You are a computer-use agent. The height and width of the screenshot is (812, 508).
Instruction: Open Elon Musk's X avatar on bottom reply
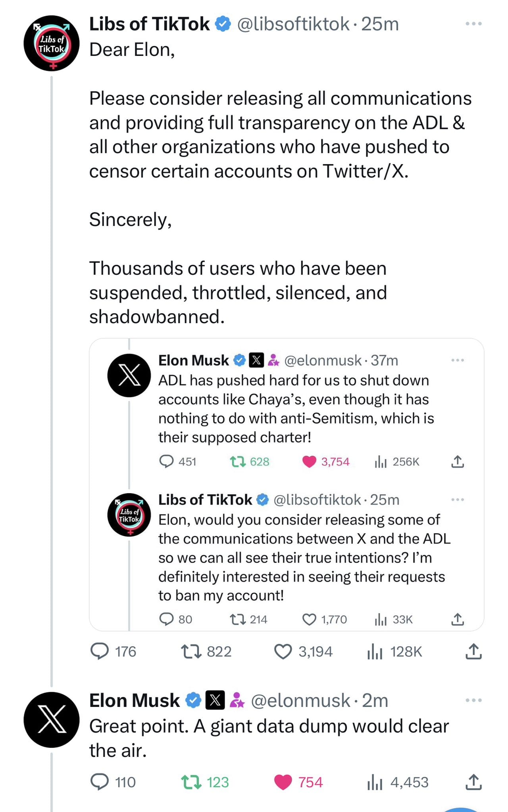coord(52,720)
